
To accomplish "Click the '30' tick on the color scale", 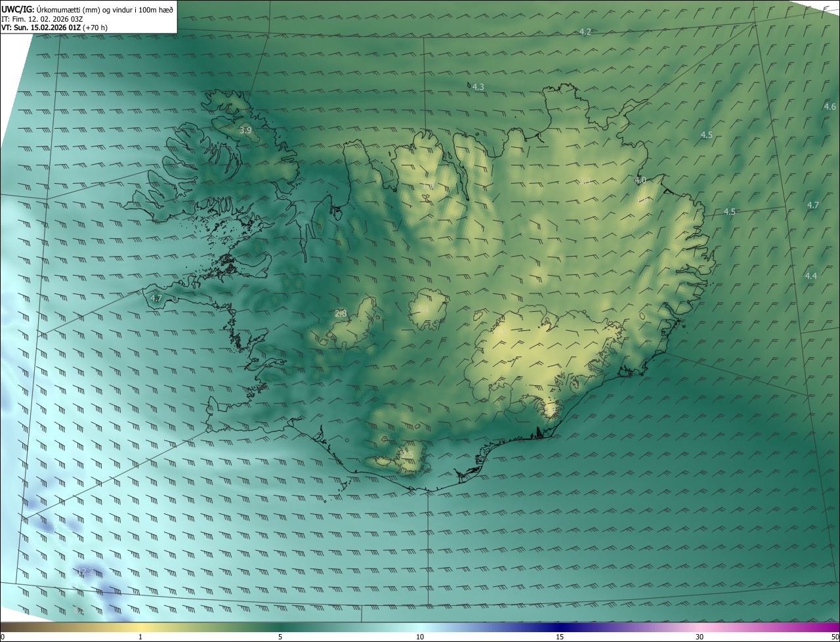I will coord(700,637).
